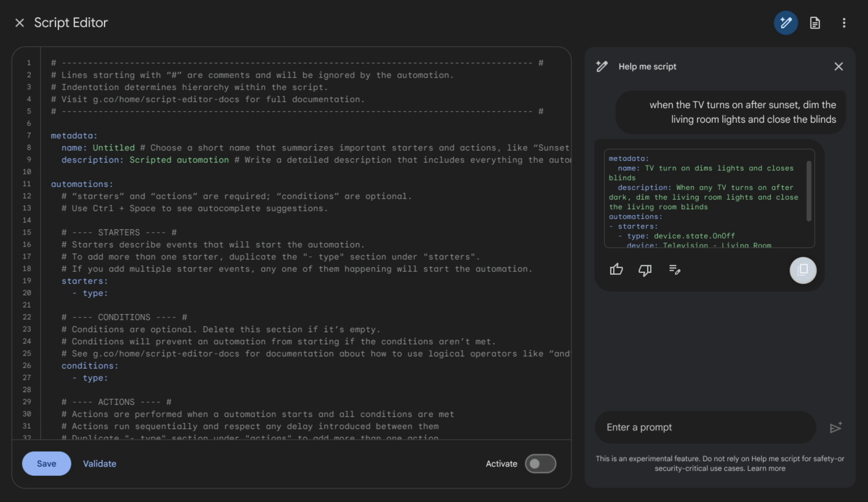Click the '# ---- ACTIONS ---- #' comment
Screen dimensions: 868x502
point(116,402)
